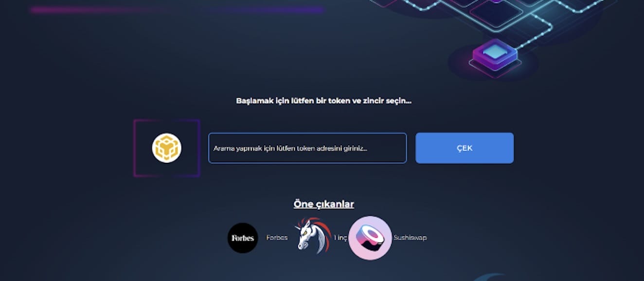Image resolution: width=644 pixels, height=281 pixels.
Task: Click the pink Sushiswap sushi logo
Action: pyautogui.click(x=370, y=238)
